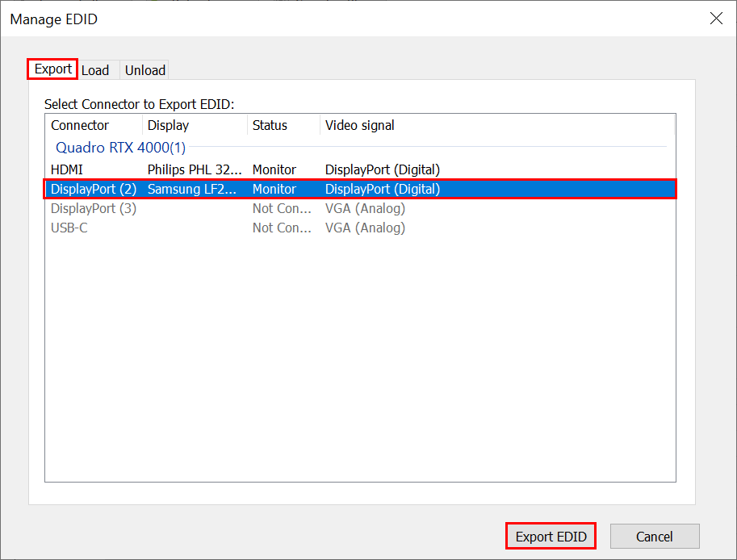Image resolution: width=737 pixels, height=560 pixels.
Task: Click DisplayPort (3) VGA (Analog) signal cell
Action: [x=365, y=208]
